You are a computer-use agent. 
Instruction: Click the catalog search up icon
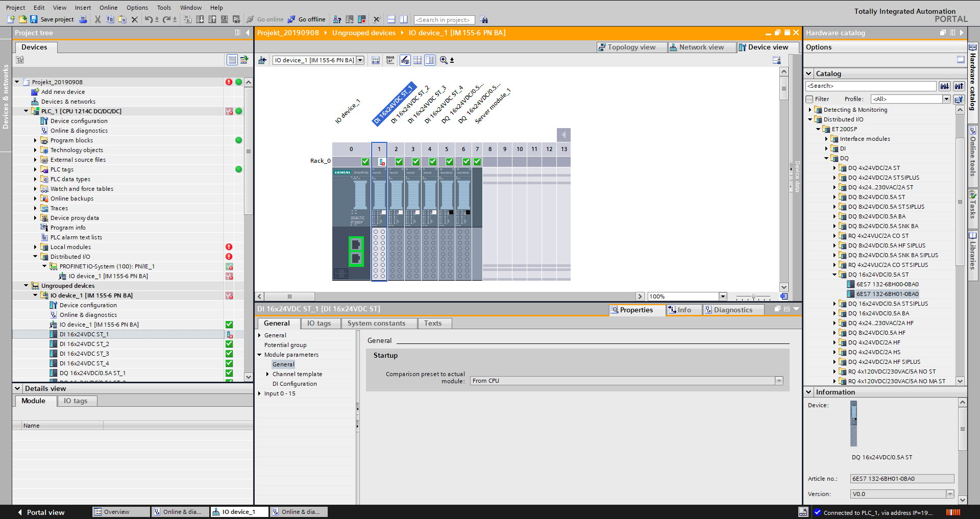click(x=959, y=86)
